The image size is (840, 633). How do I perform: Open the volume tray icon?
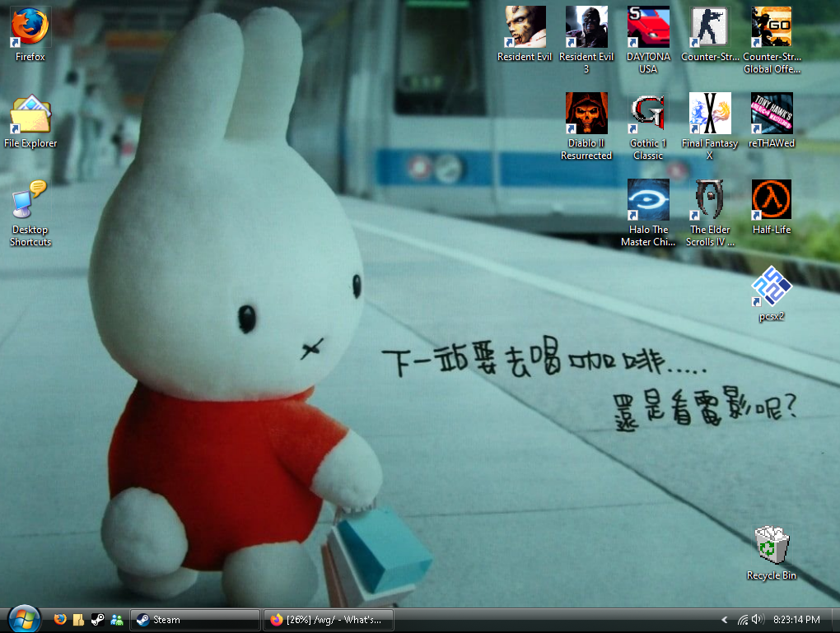pyautogui.click(x=757, y=620)
